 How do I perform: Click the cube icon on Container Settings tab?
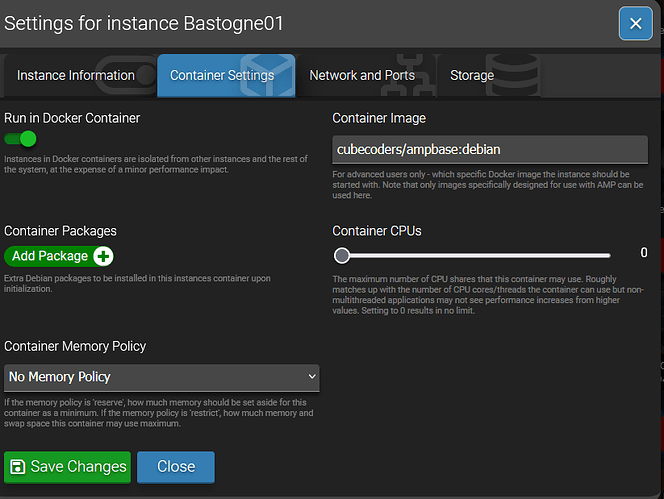[270, 76]
